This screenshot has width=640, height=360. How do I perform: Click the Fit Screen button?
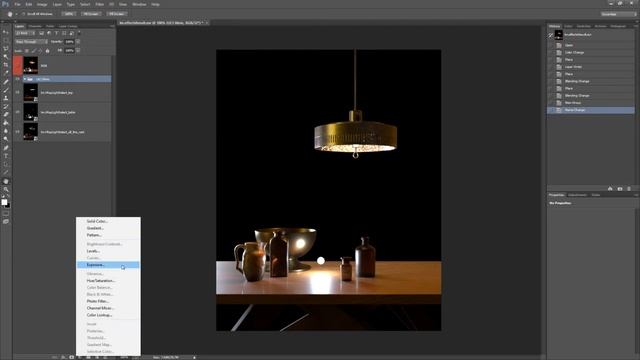(91, 14)
